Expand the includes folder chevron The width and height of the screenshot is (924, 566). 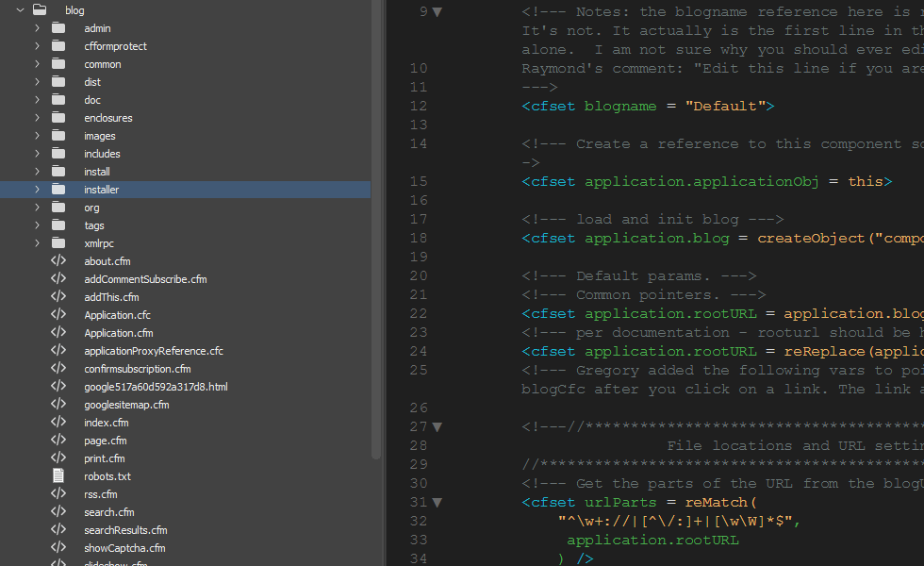[x=37, y=153]
